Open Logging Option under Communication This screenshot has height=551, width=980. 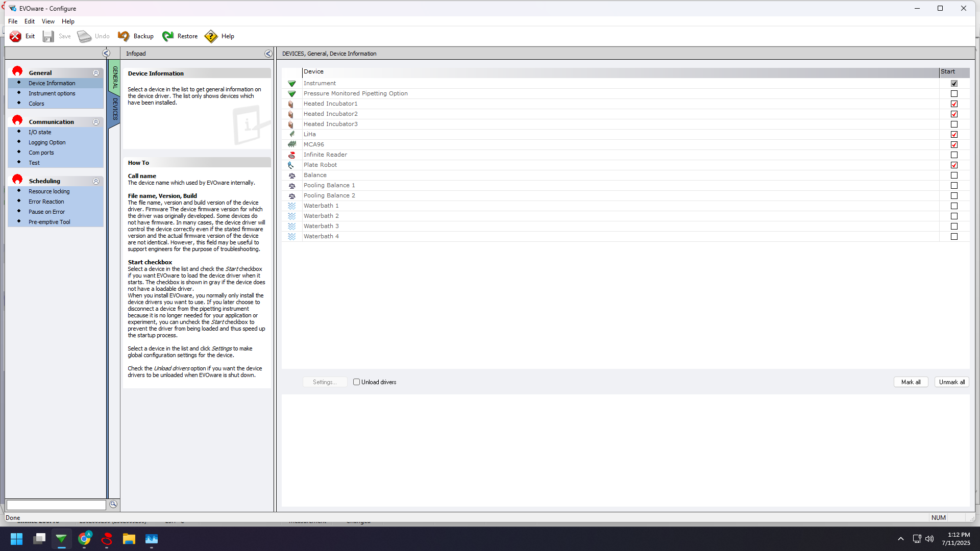pyautogui.click(x=47, y=143)
